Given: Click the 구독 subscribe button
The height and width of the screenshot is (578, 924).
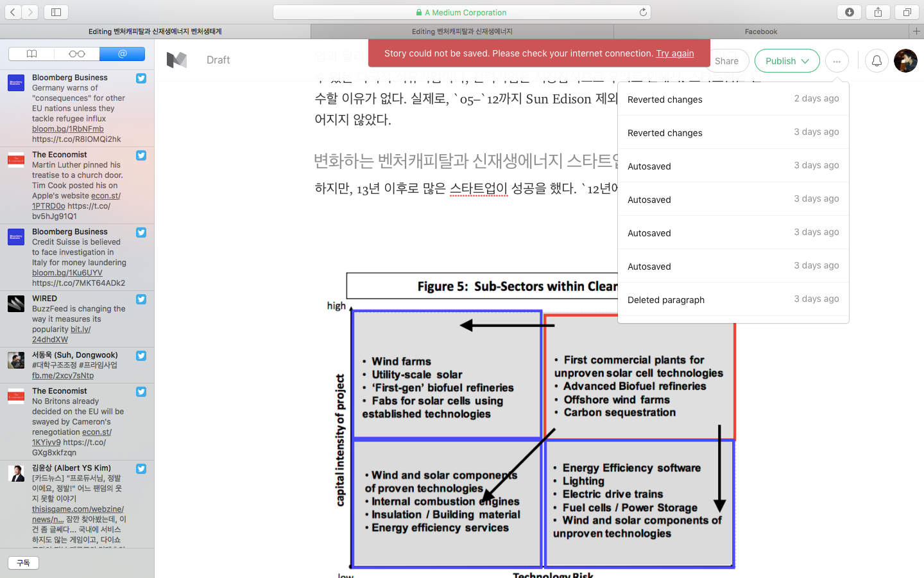Looking at the screenshot, I should point(23,563).
